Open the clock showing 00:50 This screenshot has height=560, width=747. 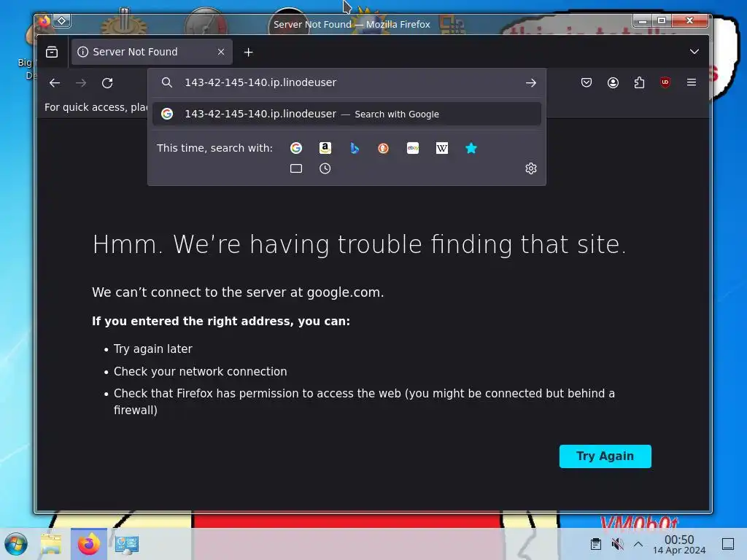pyautogui.click(x=679, y=544)
